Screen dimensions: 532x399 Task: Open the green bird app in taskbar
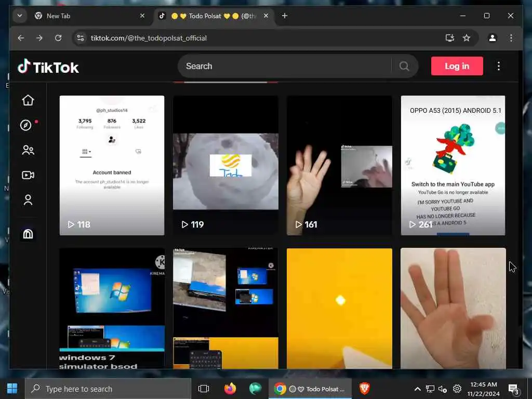[x=255, y=389]
